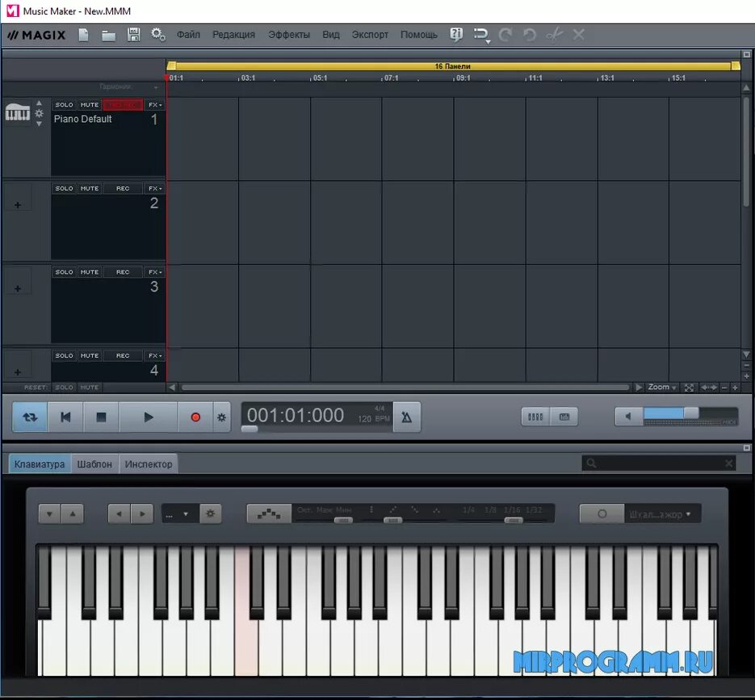Open the FX dropdown on track 1
The width and height of the screenshot is (755, 700).
tap(154, 105)
